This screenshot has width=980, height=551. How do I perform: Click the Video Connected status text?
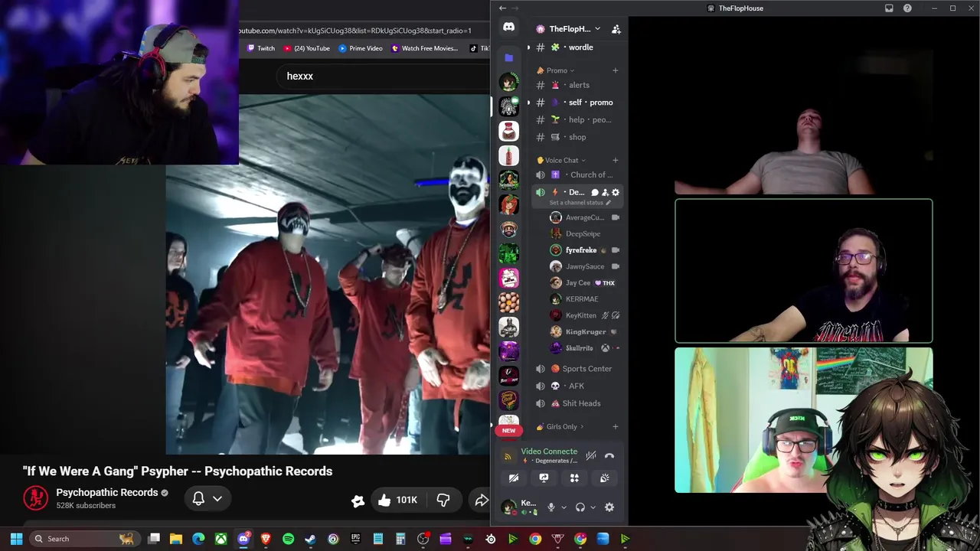pyautogui.click(x=549, y=452)
